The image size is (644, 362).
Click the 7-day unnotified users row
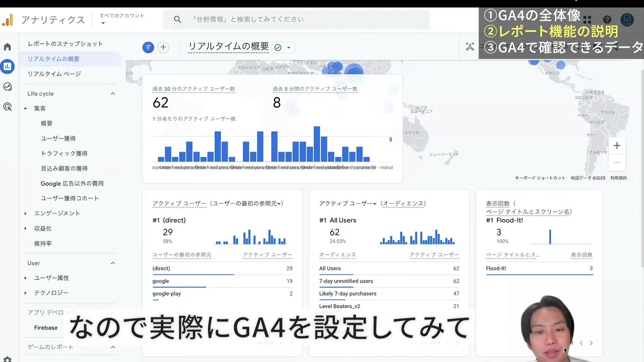coord(389,281)
